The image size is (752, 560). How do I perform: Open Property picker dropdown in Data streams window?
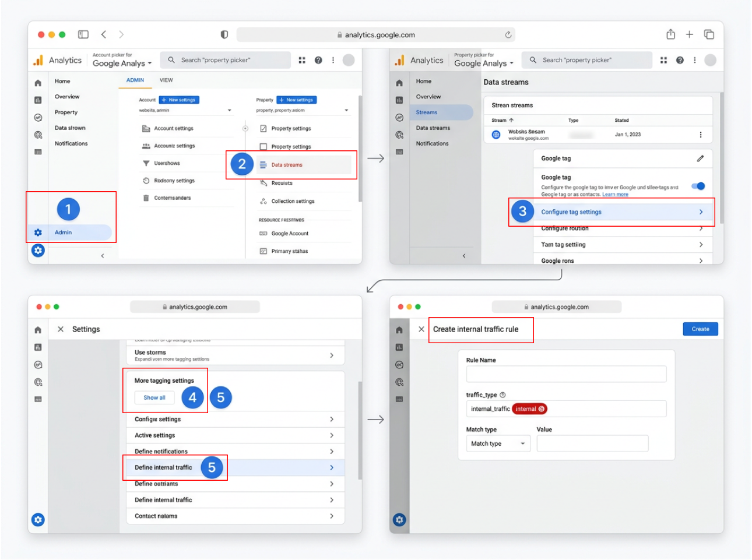click(484, 63)
